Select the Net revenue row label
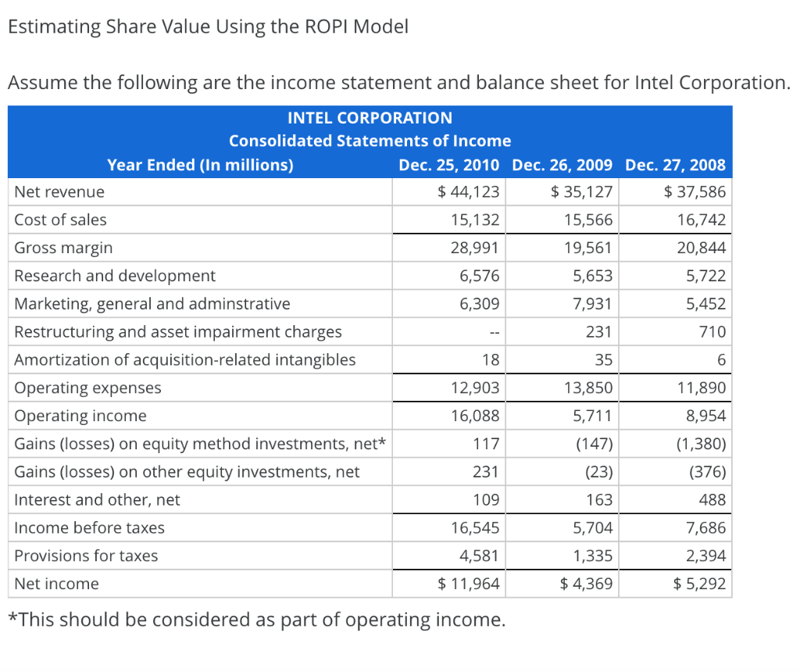The image size is (800, 672). tap(59, 191)
